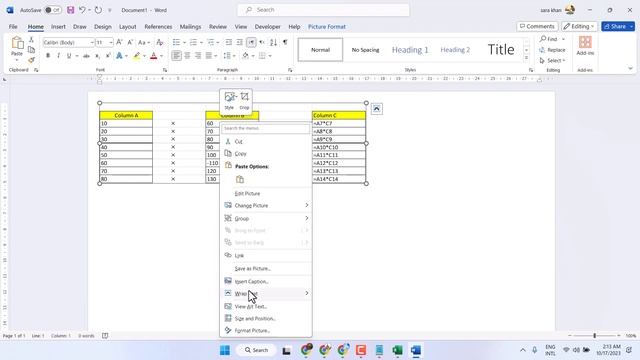Apply Bold formatting button

point(48,56)
